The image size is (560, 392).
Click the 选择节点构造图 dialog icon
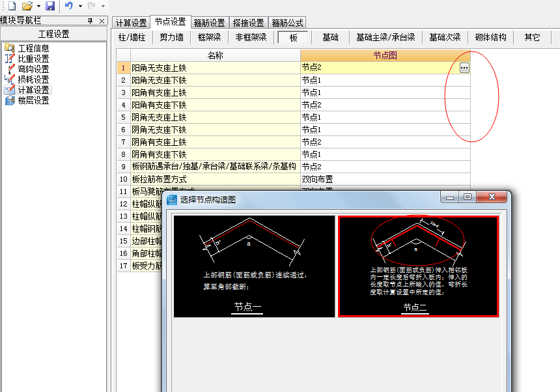point(172,199)
